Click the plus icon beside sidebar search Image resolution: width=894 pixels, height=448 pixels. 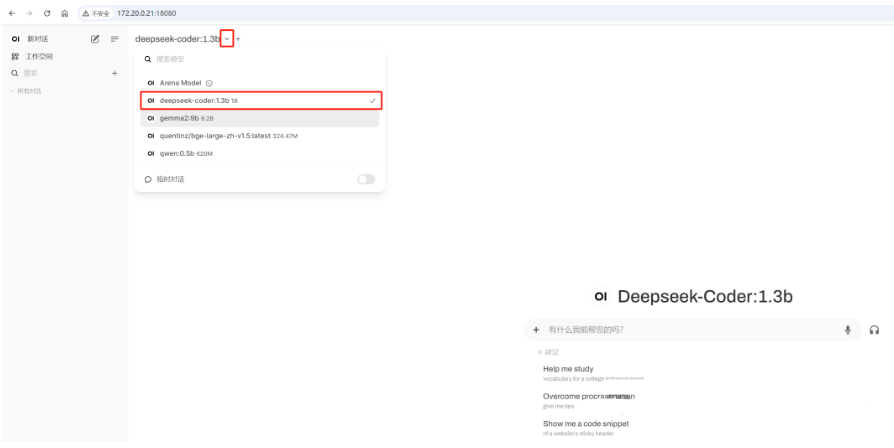tap(115, 74)
